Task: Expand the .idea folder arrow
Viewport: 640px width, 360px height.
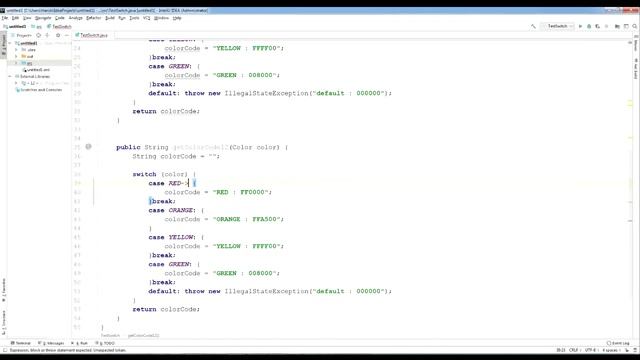Action: [x=16, y=50]
